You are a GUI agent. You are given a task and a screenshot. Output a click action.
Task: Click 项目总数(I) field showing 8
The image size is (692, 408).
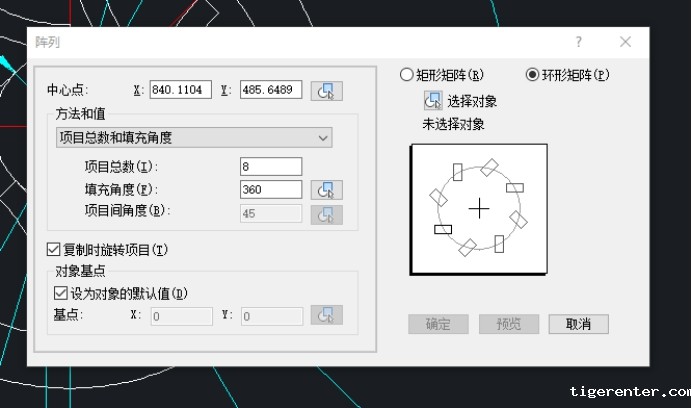point(271,166)
